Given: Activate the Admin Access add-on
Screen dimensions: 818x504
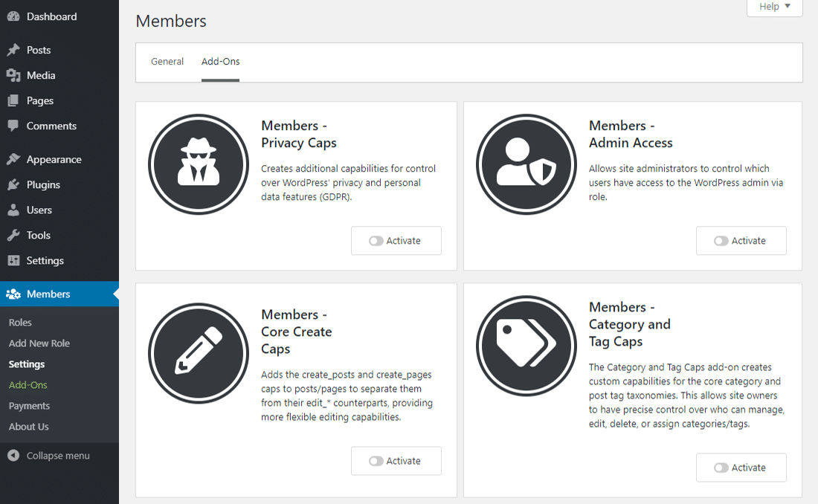Looking at the screenshot, I should coord(741,240).
